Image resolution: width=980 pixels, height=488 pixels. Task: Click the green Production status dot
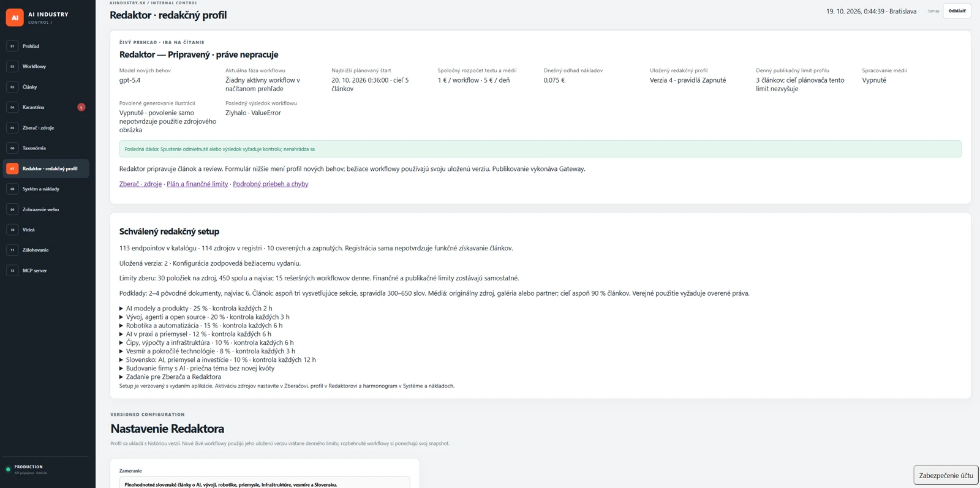pyautogui.click(x=8, y=470)
